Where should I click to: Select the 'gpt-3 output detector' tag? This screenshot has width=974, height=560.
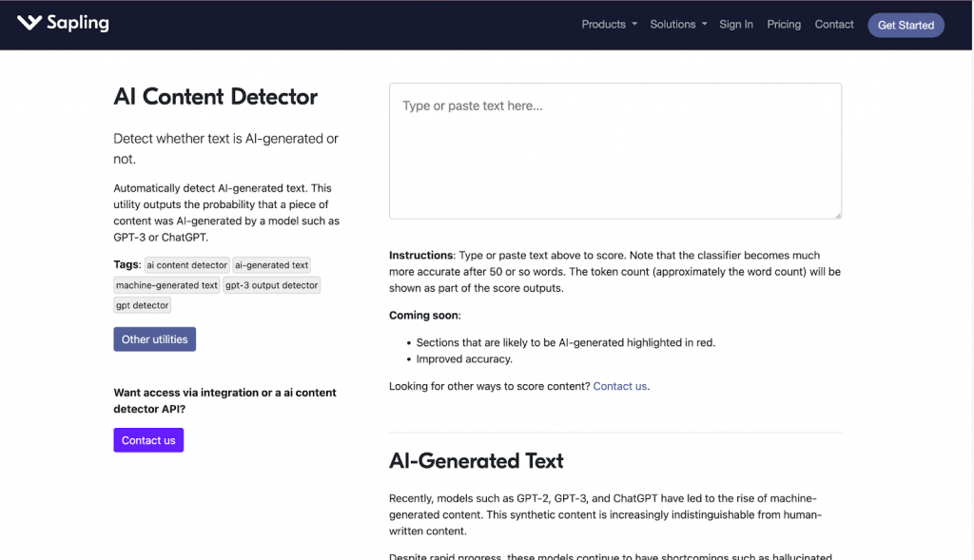(271, 285)
